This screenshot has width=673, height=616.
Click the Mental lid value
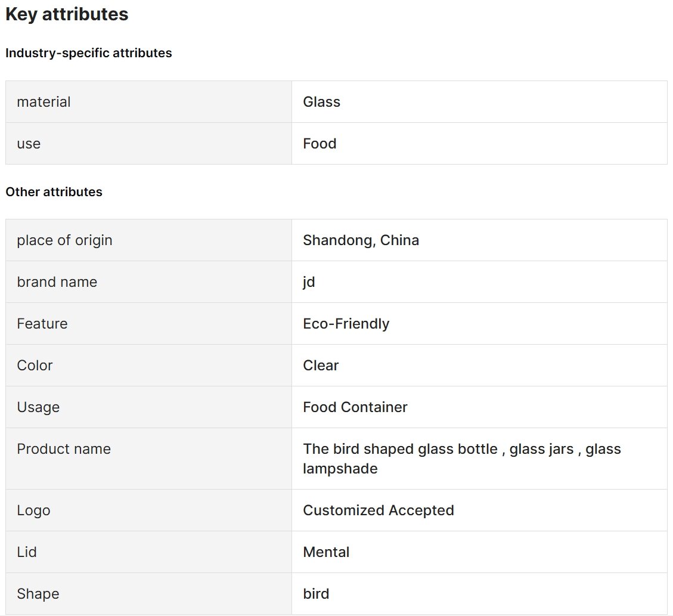pyautogui.click(x=326, y=552)
